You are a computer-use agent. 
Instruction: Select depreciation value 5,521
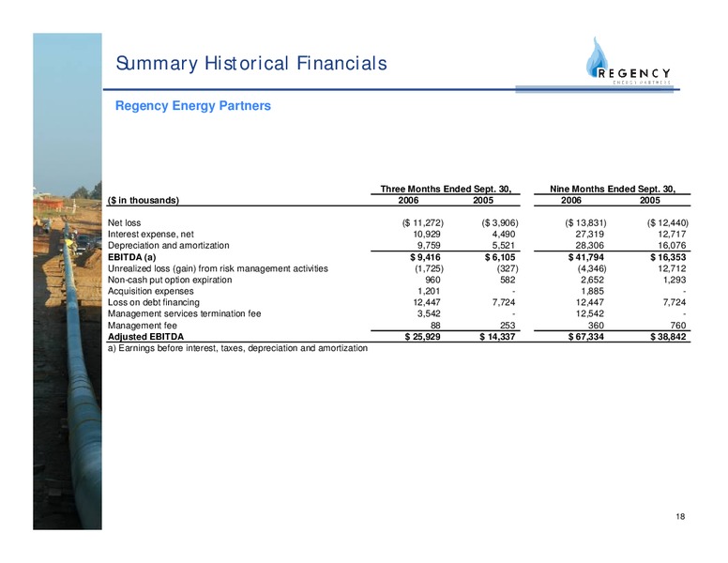pos(504,245)
